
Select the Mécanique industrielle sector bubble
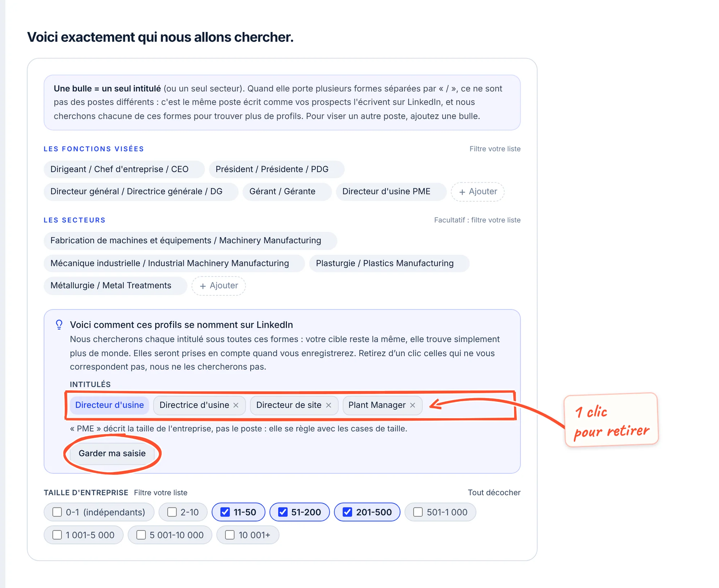point(174,263)
